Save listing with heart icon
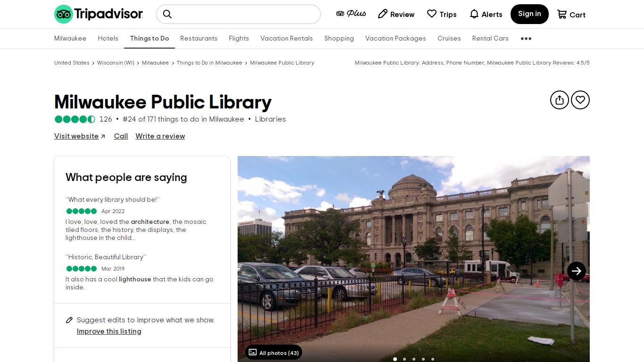 580,100
